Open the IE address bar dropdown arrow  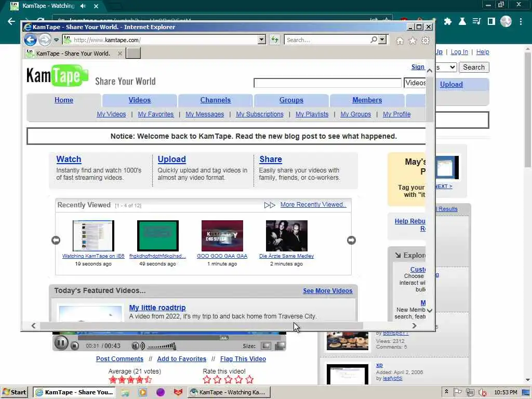click(261, 39)
